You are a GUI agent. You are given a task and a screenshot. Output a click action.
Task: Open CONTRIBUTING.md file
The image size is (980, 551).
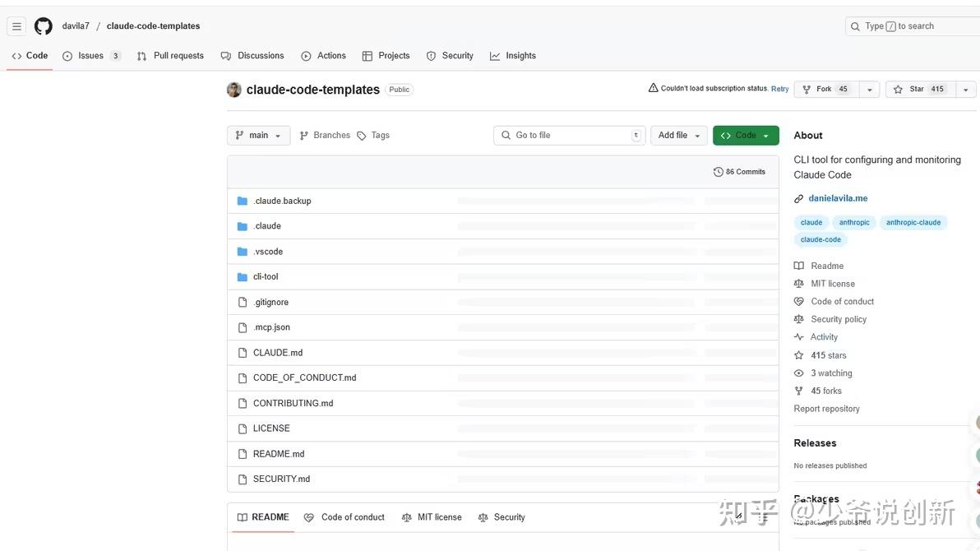click(x=294, y=404)
